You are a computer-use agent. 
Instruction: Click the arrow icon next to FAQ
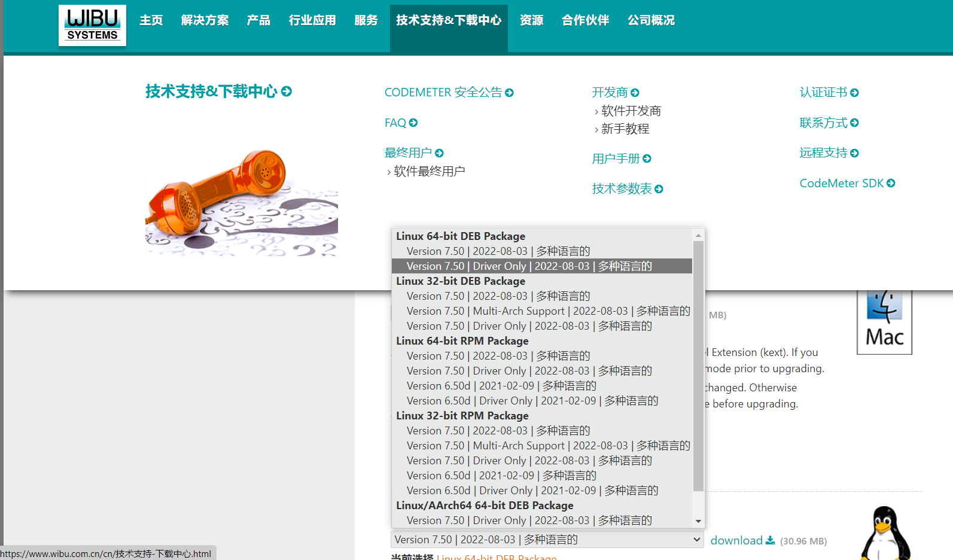point(413,123)
